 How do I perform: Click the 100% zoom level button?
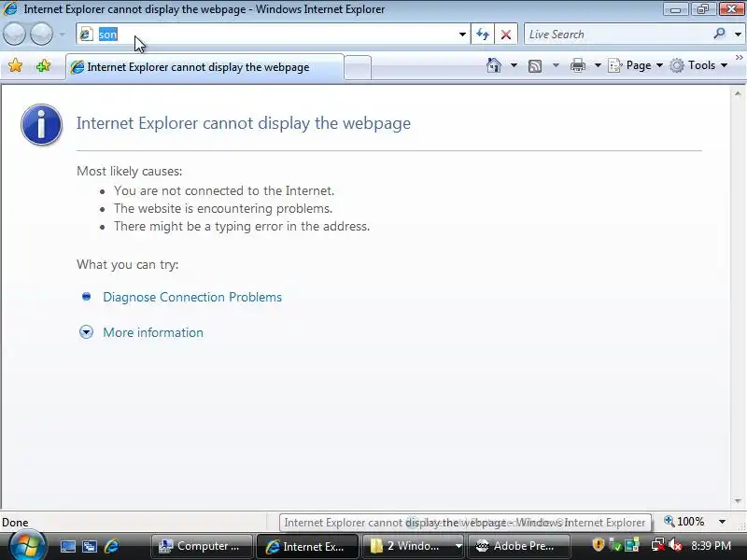pyautogui.click(x=684, y=522)
